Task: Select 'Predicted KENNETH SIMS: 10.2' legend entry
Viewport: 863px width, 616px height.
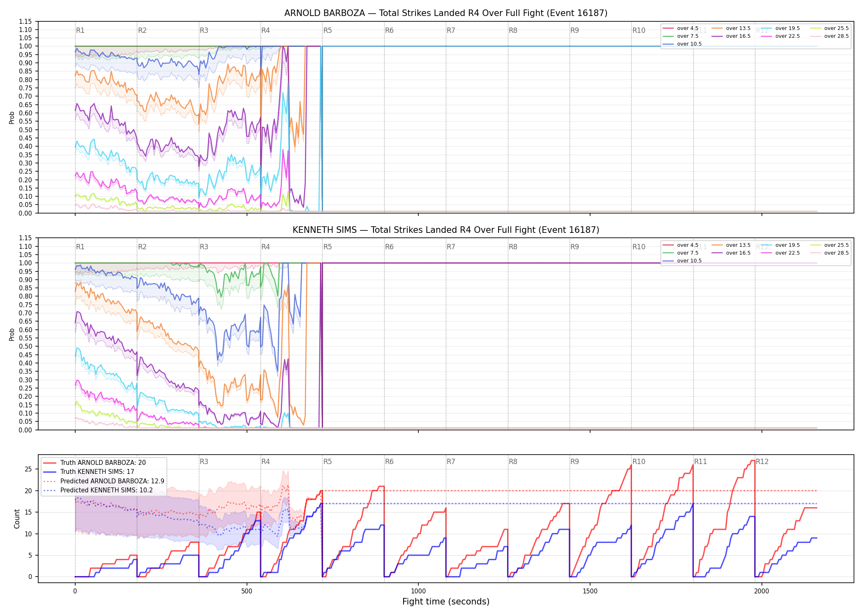Action: coord(98,490)
